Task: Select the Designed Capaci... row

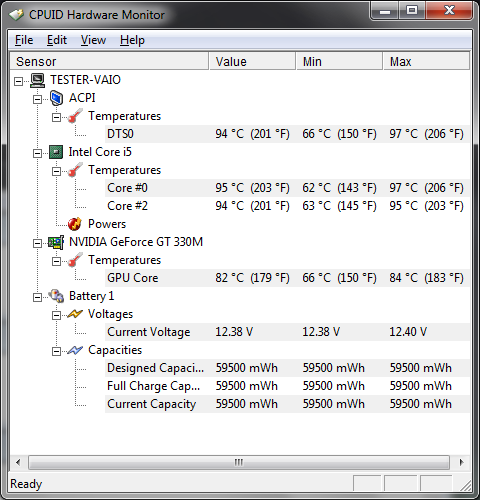Action: (x=287, y=368)
